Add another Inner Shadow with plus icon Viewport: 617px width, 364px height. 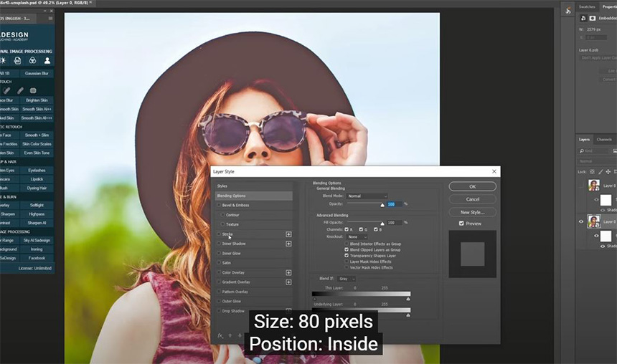pos(289,244)
